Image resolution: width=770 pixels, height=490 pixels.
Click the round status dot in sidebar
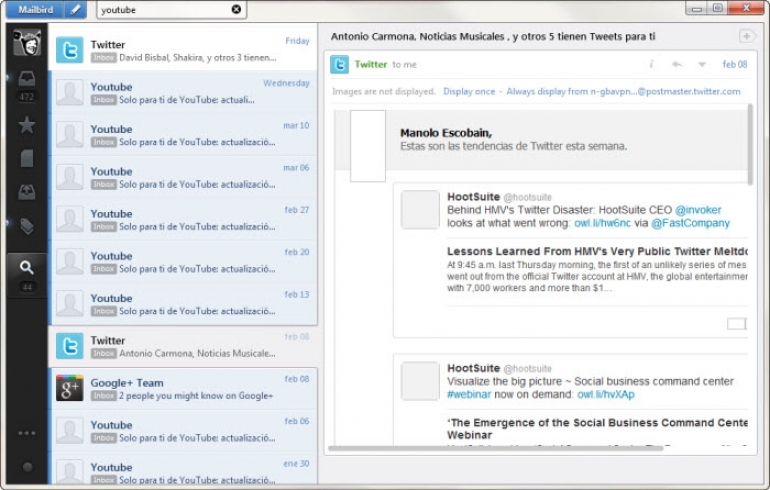(x=28, y=467)
